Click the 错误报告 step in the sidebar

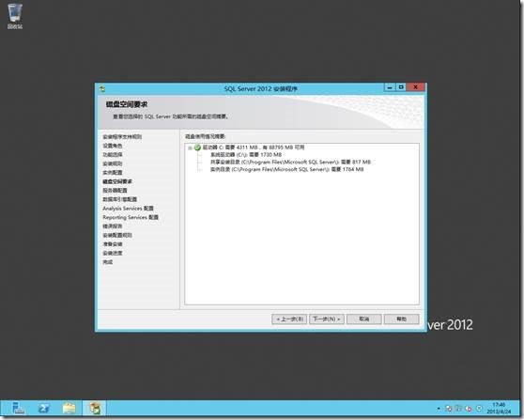pyautogui.click(x=113, y=226)
